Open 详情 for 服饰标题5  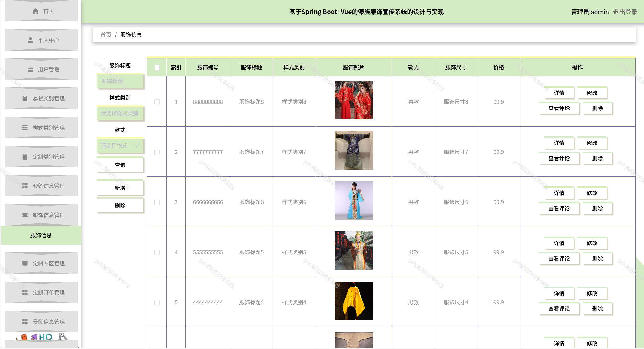(559, 243)
